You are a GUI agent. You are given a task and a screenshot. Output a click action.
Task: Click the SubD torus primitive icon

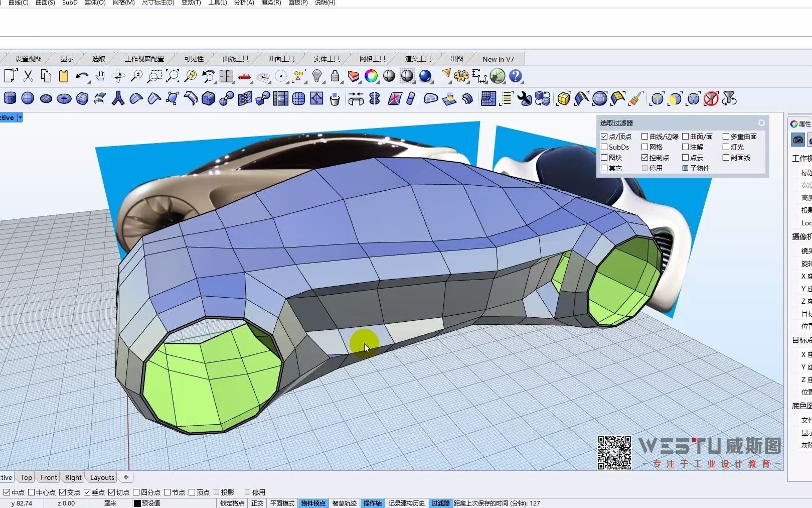coord(64,99)
